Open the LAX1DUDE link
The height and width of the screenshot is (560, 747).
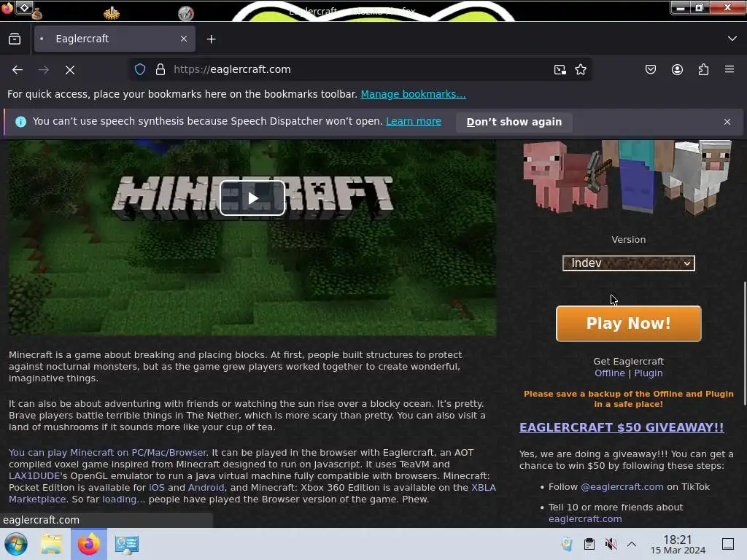click(34, 475)
